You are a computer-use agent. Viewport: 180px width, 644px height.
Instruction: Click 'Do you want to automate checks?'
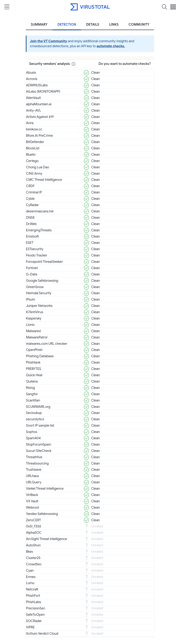click(x=124, y=64)
